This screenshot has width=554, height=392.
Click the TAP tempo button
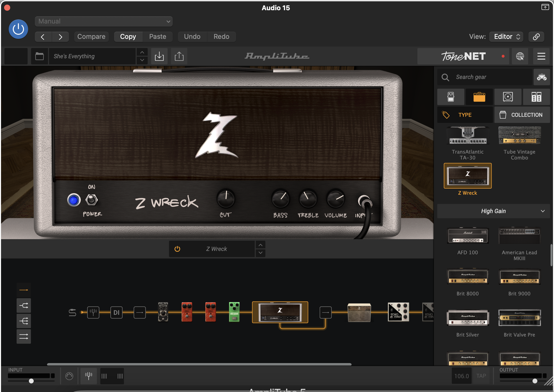pos(481,376)
